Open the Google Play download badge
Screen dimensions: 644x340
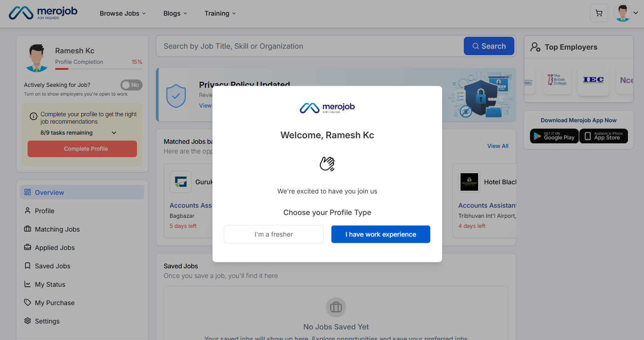click(553, 136)
